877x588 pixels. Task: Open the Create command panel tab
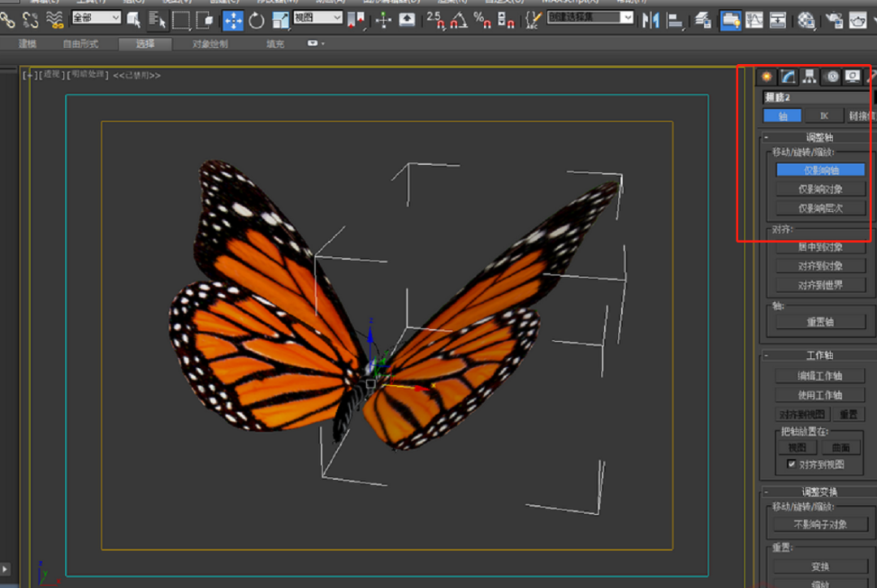point(767,76)
